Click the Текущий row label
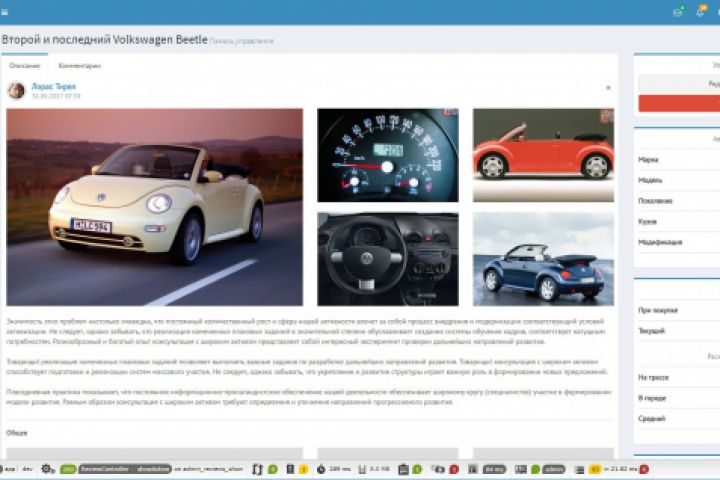The width and height of the screenshot is (720, 480). point(652,331)
